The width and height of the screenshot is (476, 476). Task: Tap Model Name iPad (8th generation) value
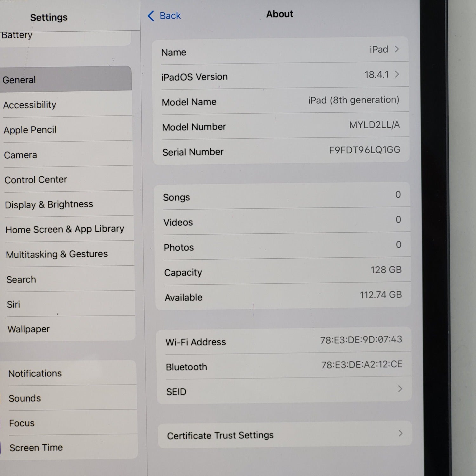354,100
